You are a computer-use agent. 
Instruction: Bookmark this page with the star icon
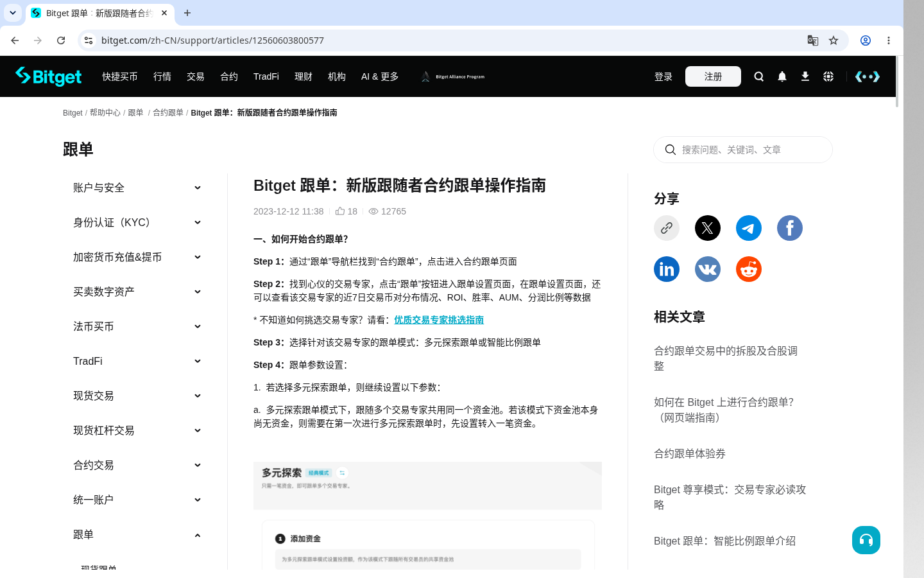(834, 40)
